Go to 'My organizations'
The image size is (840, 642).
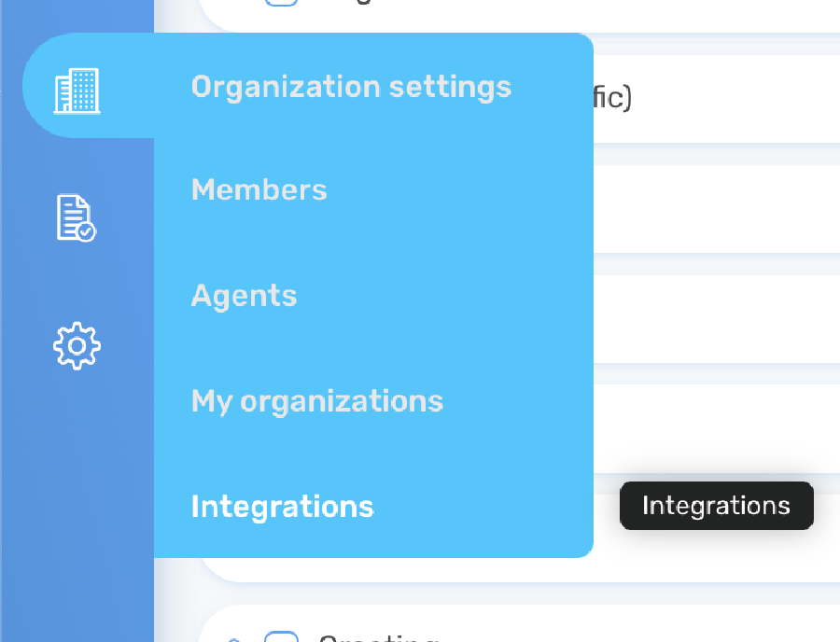coord(316,400)
